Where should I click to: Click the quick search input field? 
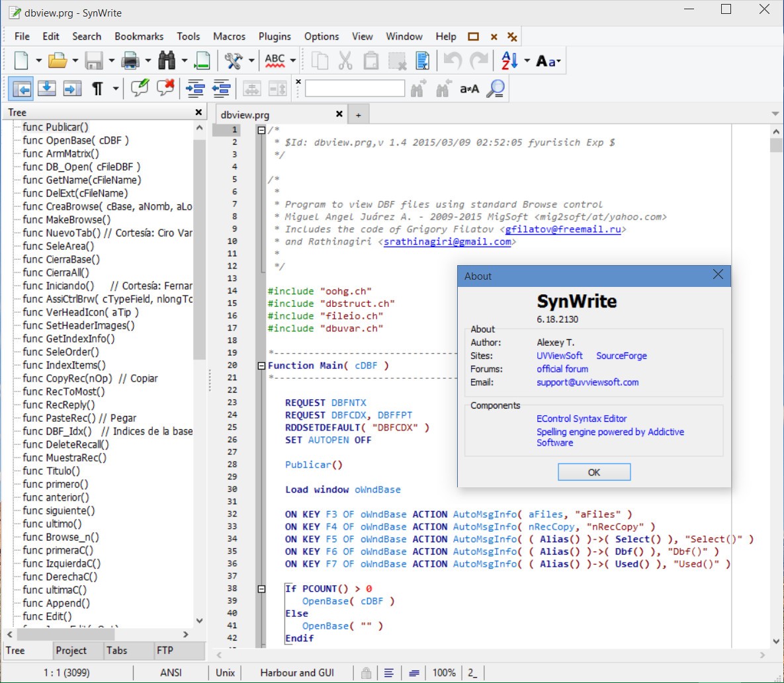[x=355, y=88]
